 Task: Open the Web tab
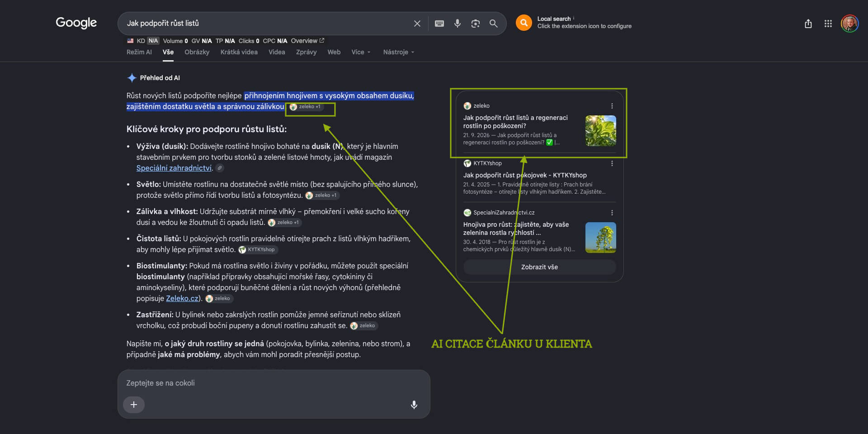tap(334, 52)
